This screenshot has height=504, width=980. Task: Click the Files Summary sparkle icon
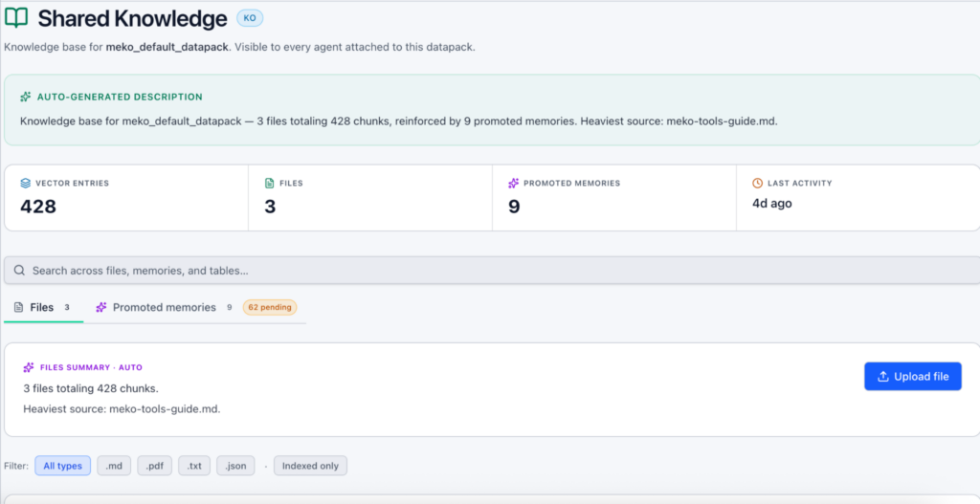point(29,367)
